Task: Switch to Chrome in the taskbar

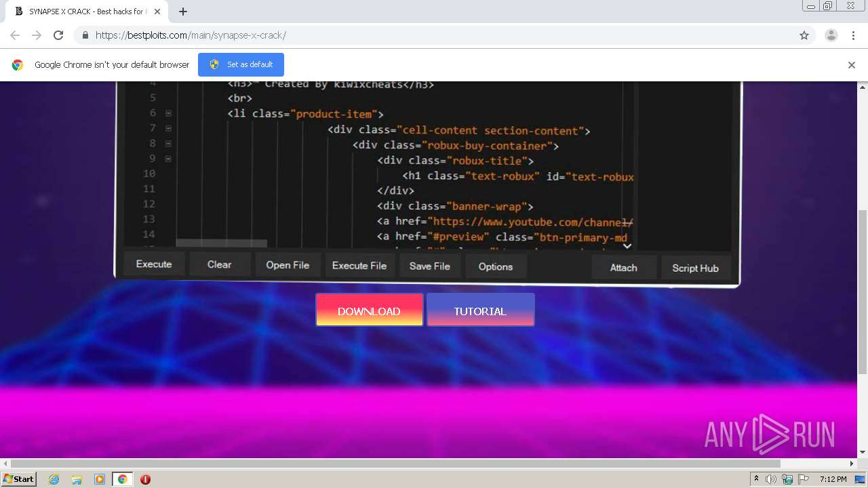Action: point(122,479)
